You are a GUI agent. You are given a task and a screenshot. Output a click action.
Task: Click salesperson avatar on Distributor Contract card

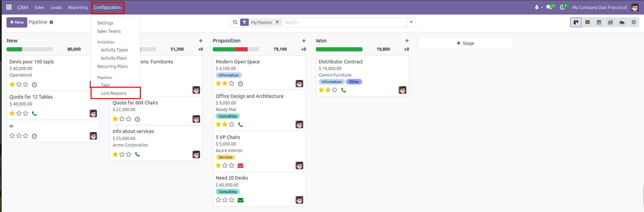pyautogui.click(x=403, y=90)
